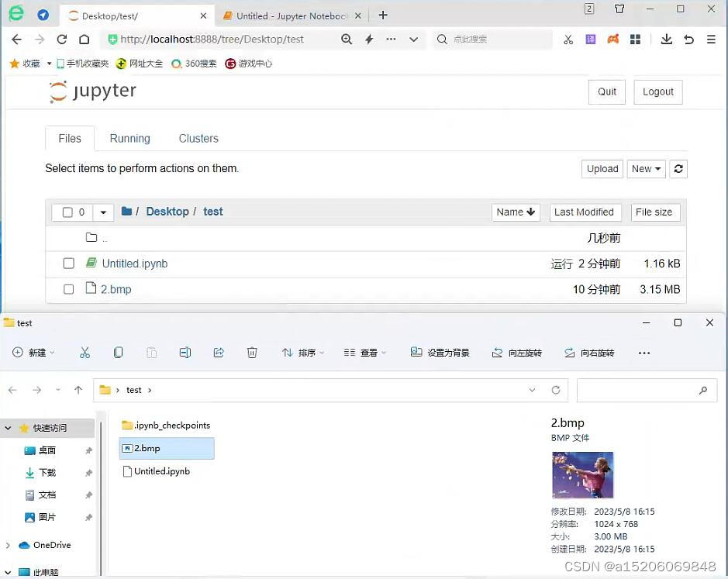Toggle the select-all checkbox
728x579 pixels.
click(x=67, y=212)
